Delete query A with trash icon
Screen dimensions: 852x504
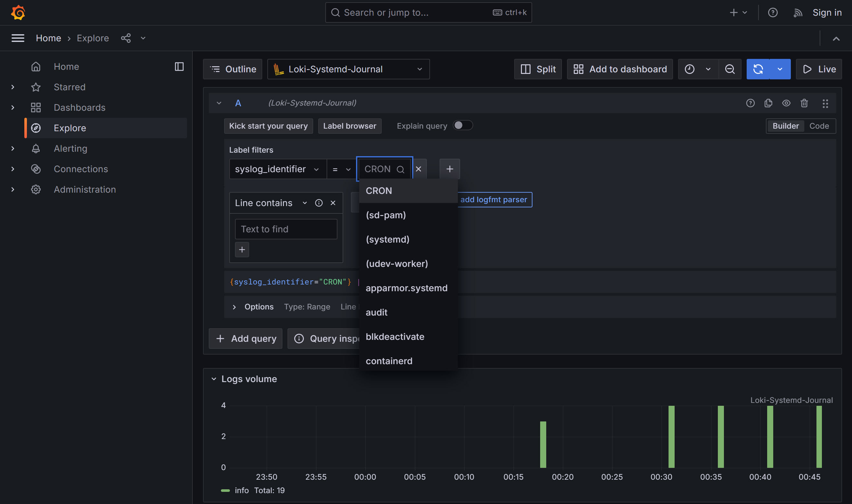804,103
